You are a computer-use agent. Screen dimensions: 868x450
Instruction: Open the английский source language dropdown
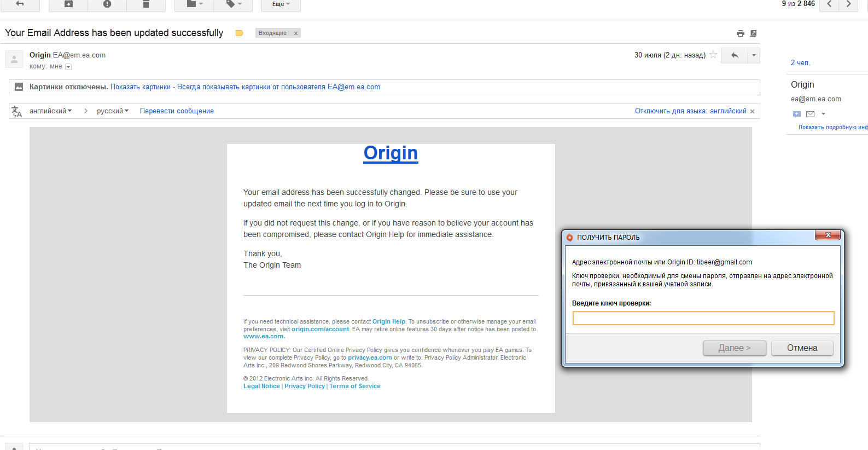coord(50,111)
